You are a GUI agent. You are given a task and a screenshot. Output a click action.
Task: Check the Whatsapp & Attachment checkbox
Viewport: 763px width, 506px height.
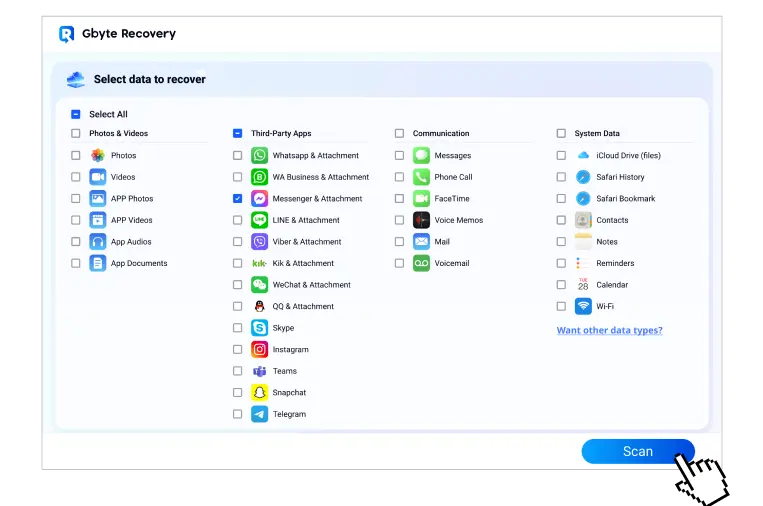click(x=237, y=155)
